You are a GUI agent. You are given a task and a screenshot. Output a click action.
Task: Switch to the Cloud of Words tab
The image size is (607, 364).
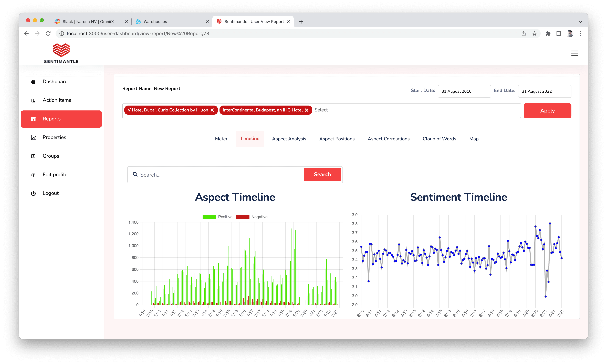coord(439,139)
